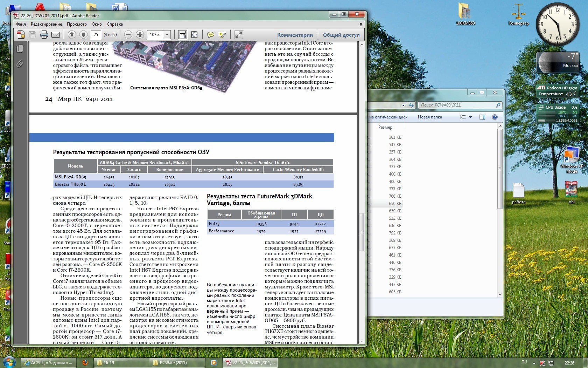Expand the Explorer view options dropdown arrow

coord(470,117)
